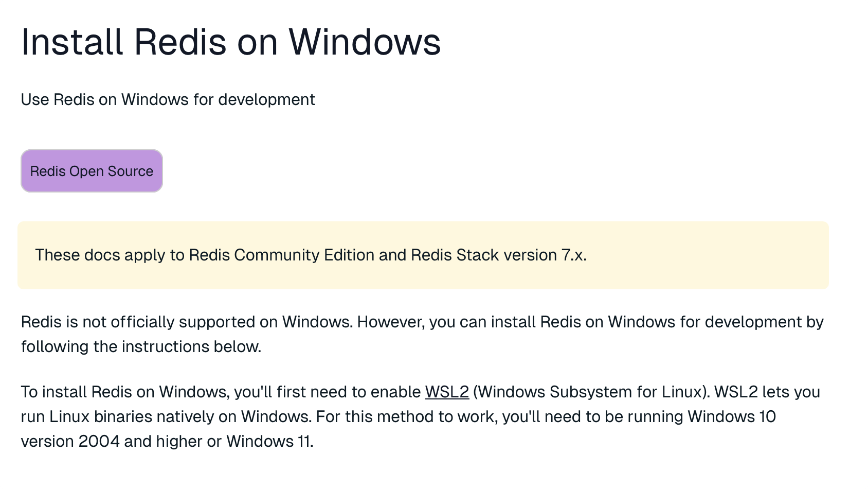Click the 'version 2004' text
This screenshot has width=868, height=489.
[70, 441]
